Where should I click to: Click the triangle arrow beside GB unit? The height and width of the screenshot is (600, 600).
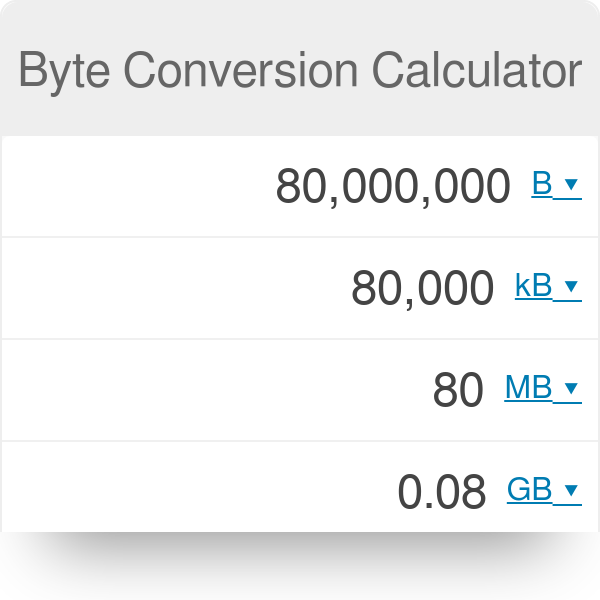tap(571, 490)
